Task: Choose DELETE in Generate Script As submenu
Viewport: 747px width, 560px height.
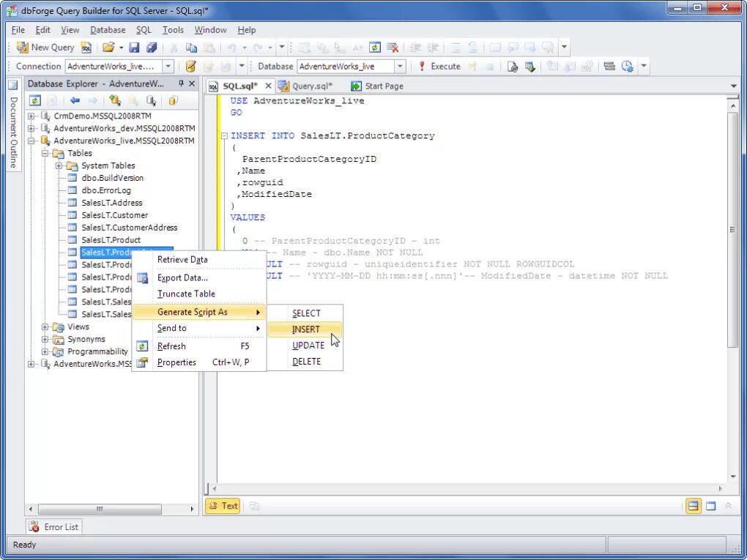Action: pyautogui.click(x=305, y=362)
